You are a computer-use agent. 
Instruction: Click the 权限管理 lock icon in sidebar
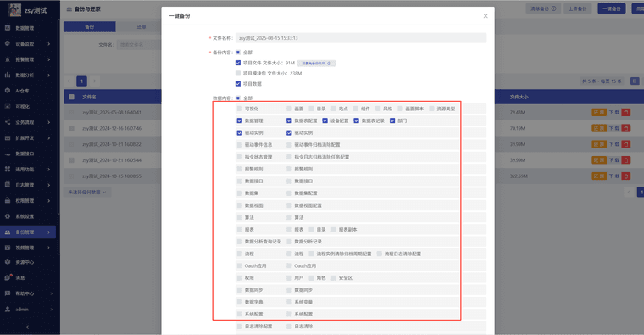tap(8, 201)
